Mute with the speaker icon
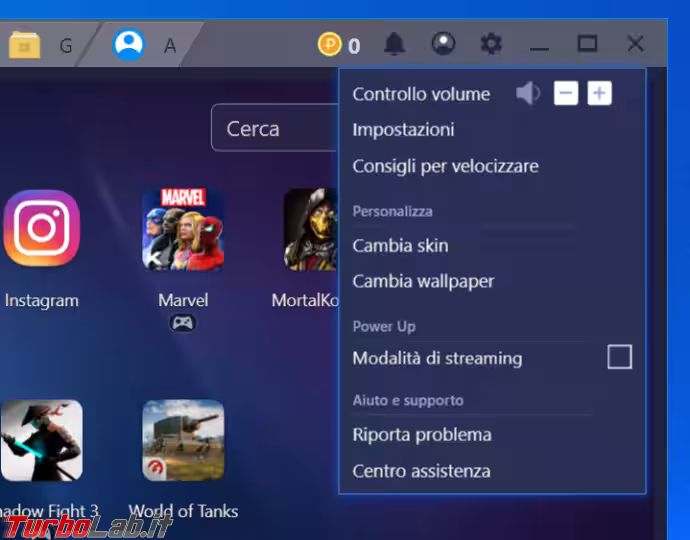690x540 pixels. [528, 93]
